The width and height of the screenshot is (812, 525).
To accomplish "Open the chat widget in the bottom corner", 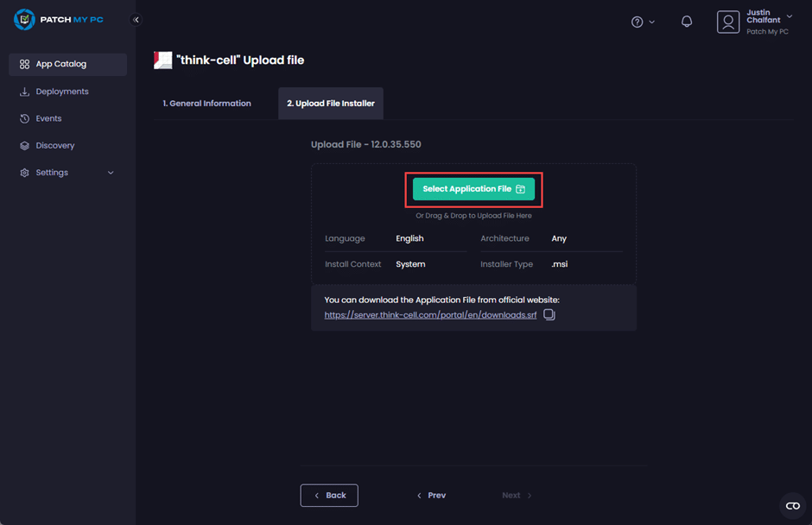I will tap(792, 506).
